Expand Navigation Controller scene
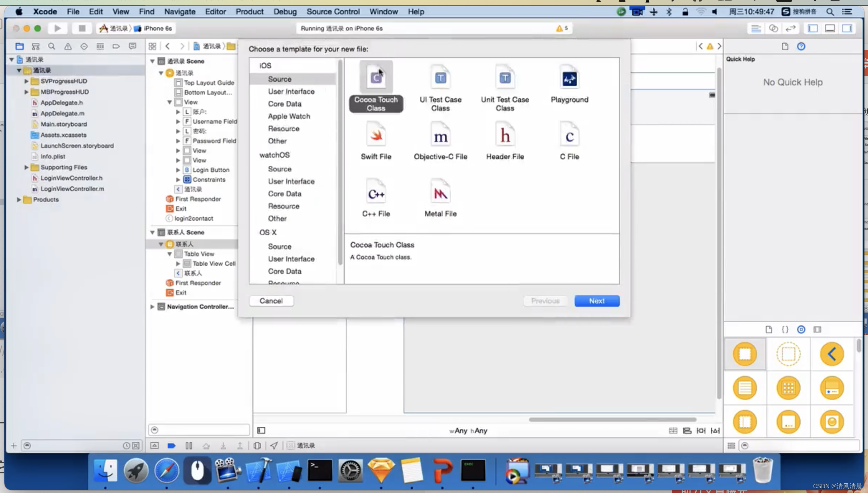 pyautogui.click(x=152, y=307)
